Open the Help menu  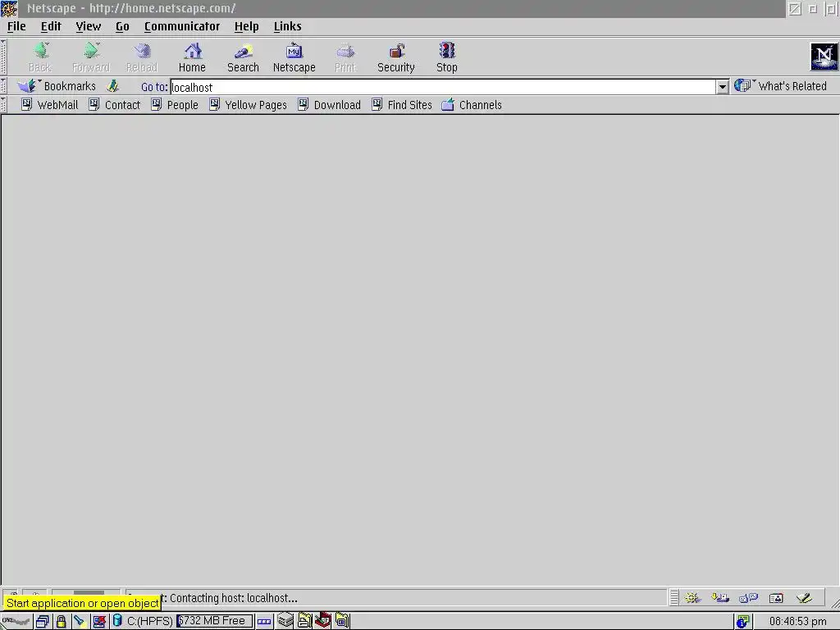246,26
